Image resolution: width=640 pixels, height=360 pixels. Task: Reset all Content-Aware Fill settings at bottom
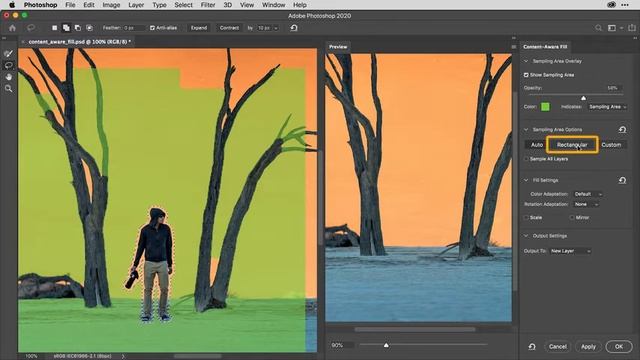tap(532, 347)
